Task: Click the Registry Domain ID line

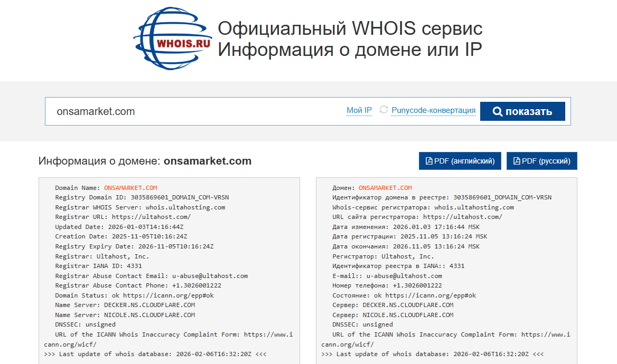Action: click(142, 197)
